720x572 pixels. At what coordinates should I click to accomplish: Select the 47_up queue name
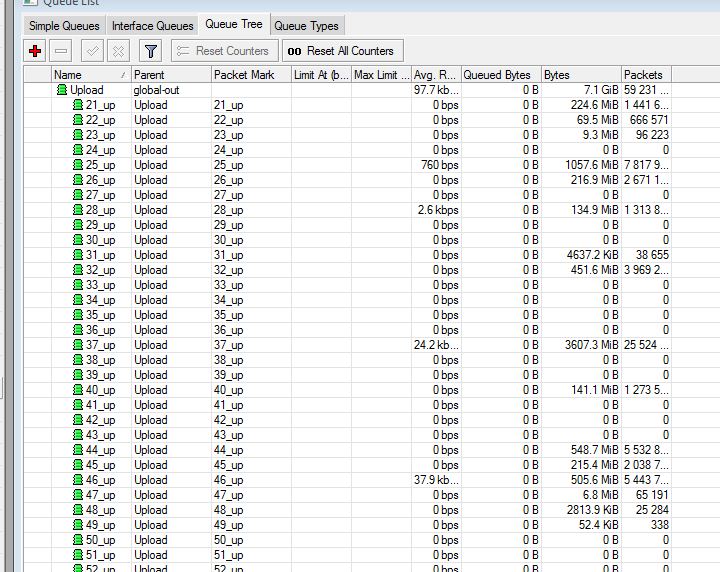(100, 495)
